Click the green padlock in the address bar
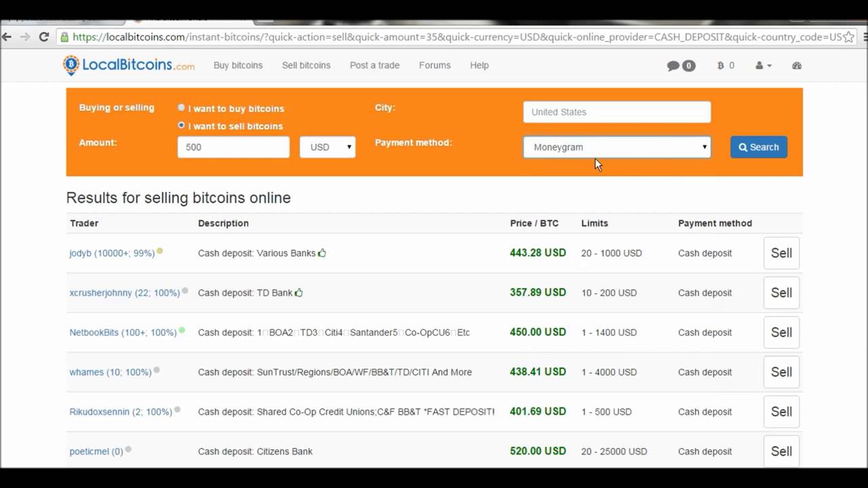 tap(64, 37)
